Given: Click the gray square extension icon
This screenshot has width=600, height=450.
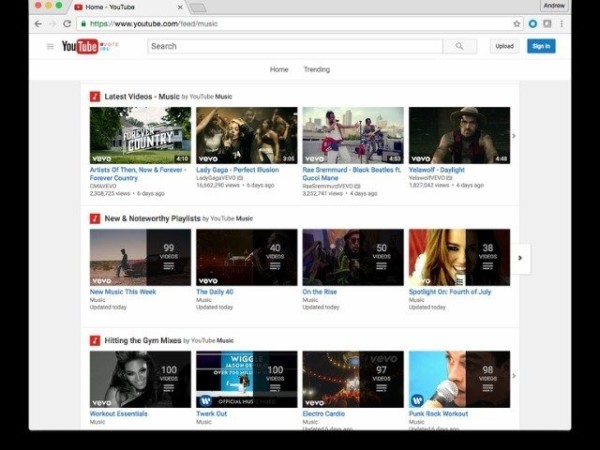Looking at the screenshot, I should click(548, 24).
